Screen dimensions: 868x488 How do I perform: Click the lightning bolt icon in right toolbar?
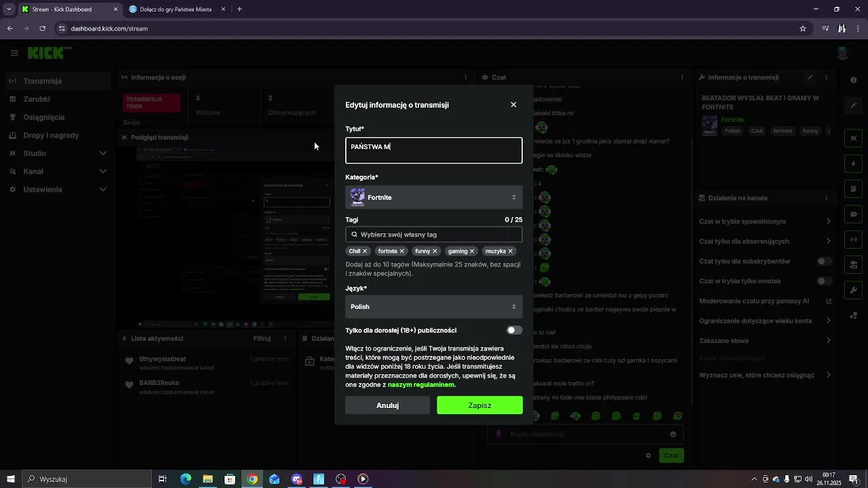click(853, 164)
